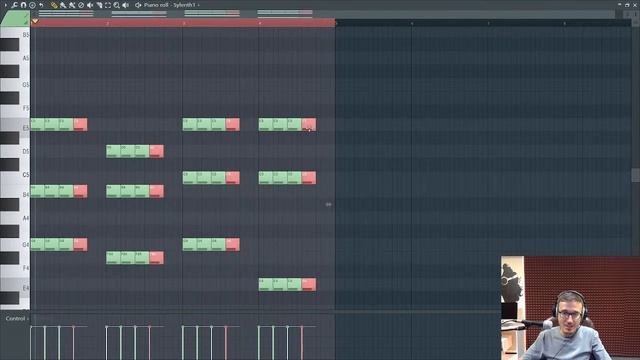Expand the arrow after Sylenth1 title
This screenshot has height=360, width=640.
pyautogui.click(x=199, y=5)
